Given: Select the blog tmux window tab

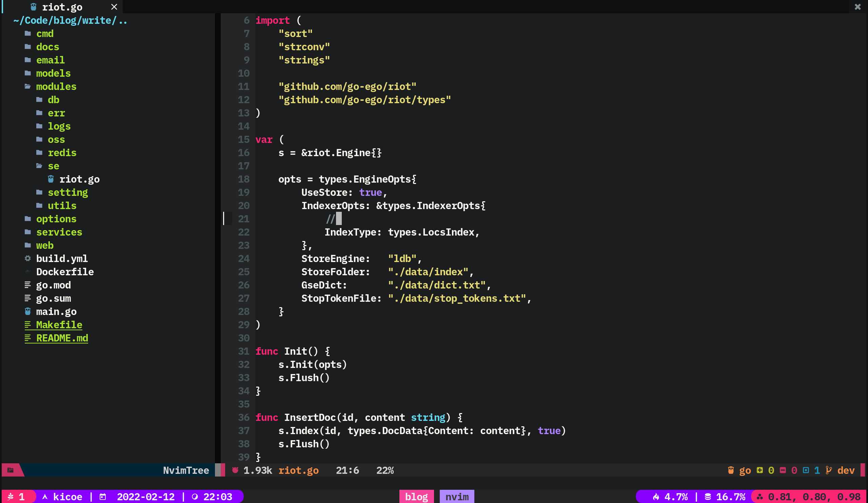Looking at the screenshot, I should pyautogui.click(x=416, y=497).
